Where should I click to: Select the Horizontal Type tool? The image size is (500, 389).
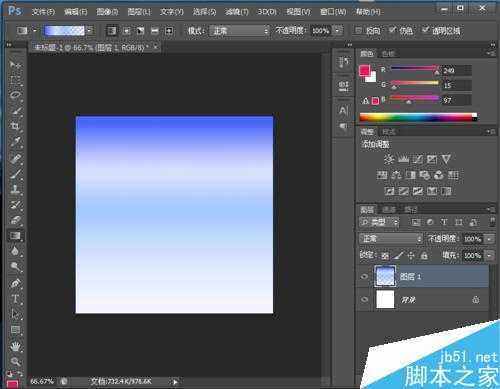(x=15, y=299)
